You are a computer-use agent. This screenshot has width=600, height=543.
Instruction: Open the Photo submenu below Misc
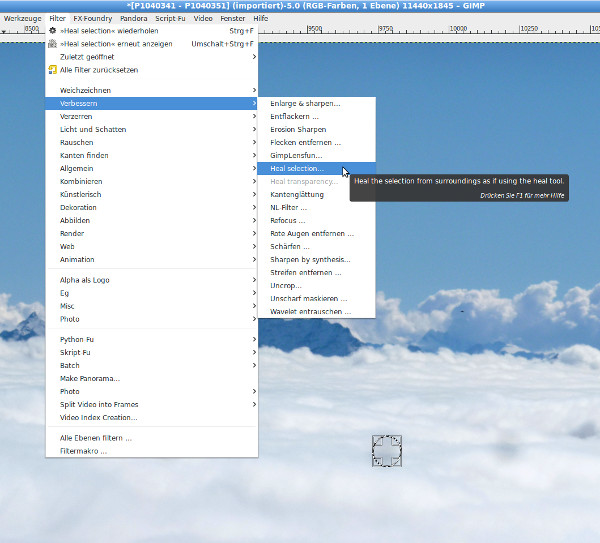(152, 319)
